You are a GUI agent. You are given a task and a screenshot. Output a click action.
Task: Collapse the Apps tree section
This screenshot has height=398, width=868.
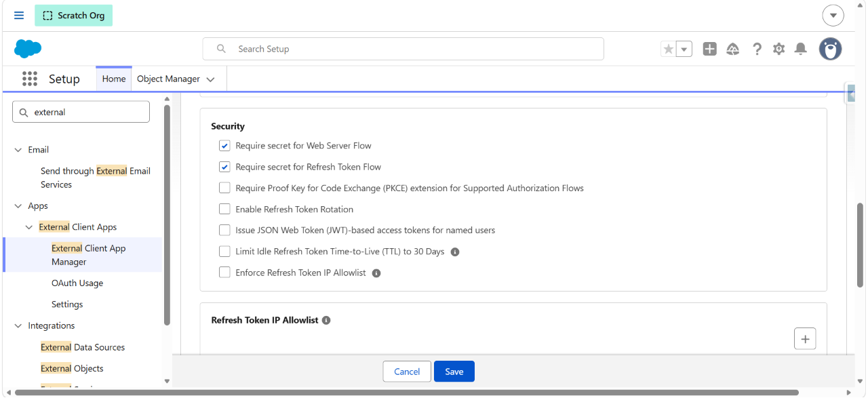pos(18,206)
